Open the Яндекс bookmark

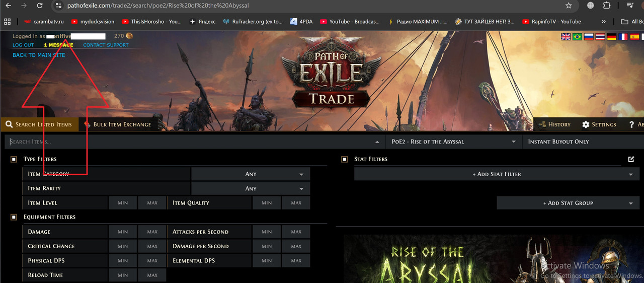click(x=203, y=22)
